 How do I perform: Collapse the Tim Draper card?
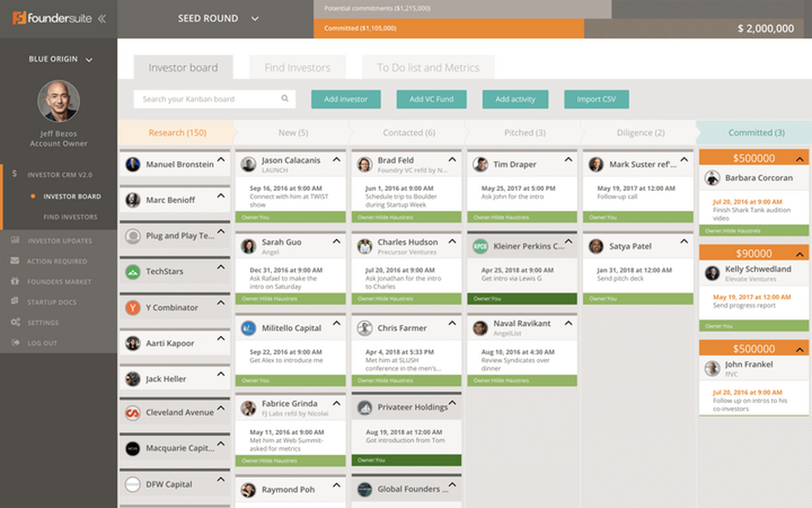[x=568, y=159]
